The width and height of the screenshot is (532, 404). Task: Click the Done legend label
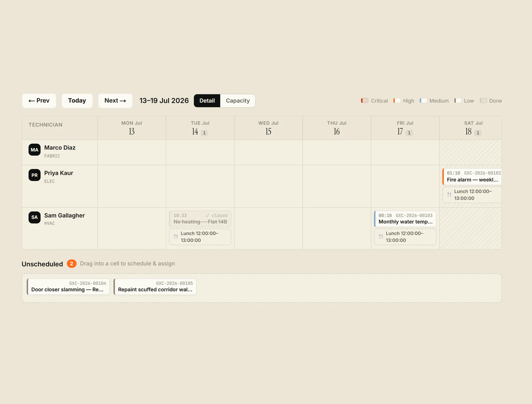point(495,101)
